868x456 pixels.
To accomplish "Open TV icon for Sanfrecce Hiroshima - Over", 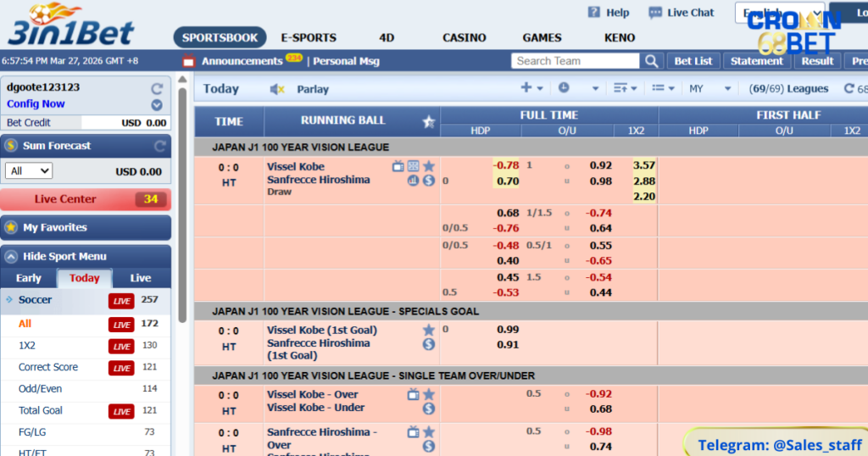I will coord(414,432).
